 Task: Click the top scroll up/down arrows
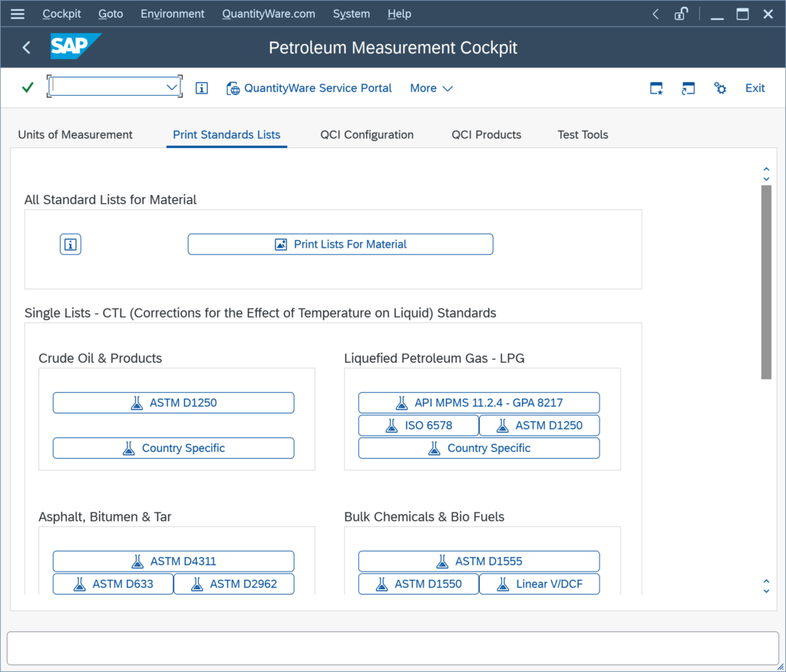pos(766,174)
